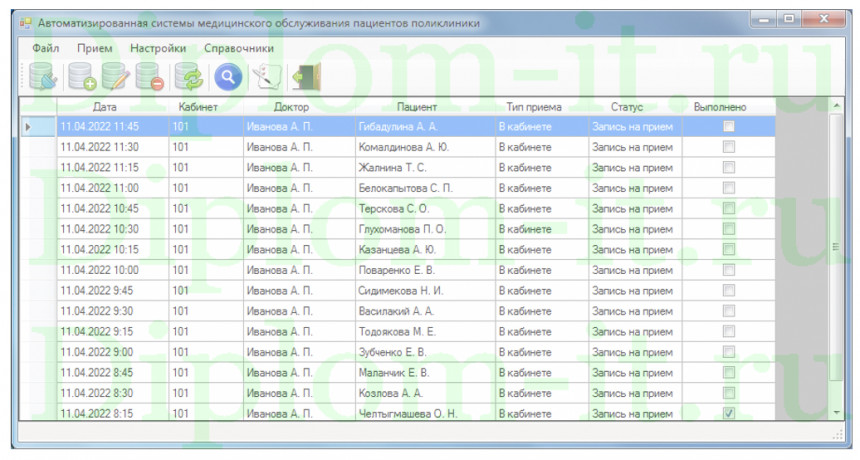
Task: Open the Прием menu
Action: pos(94,48)
